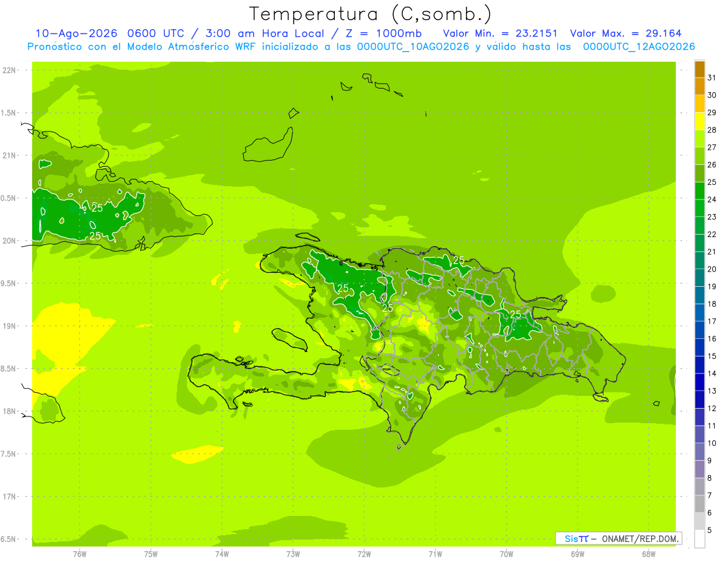This screenshot has width=728, height=562.
Task: Click the blue color bar segment between 15 and 16
Action: point(699,347)
